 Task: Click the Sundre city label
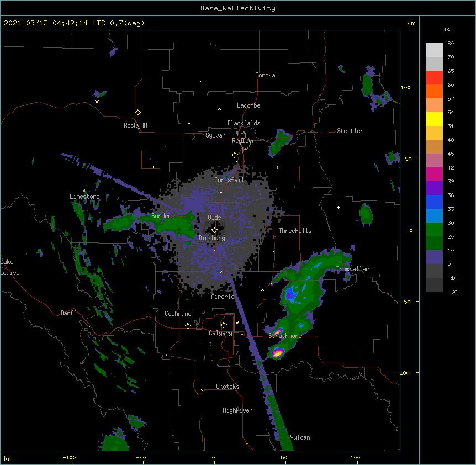click(161, 216)
